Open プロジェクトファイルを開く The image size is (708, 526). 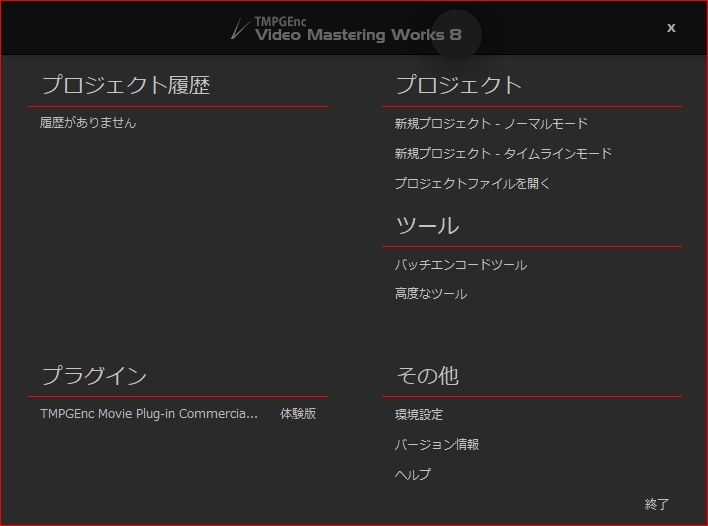click(472, 183)
